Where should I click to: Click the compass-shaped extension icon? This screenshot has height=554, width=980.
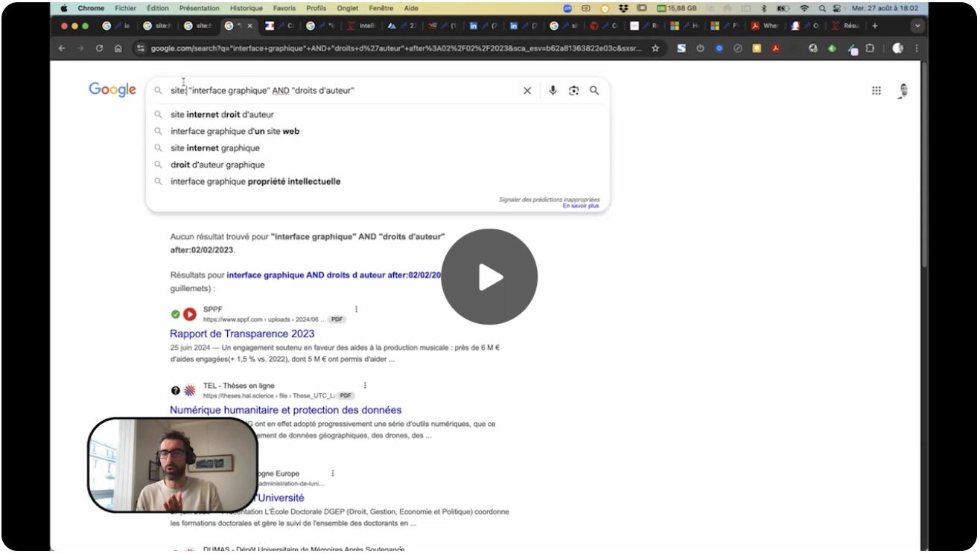coord(738,48)
